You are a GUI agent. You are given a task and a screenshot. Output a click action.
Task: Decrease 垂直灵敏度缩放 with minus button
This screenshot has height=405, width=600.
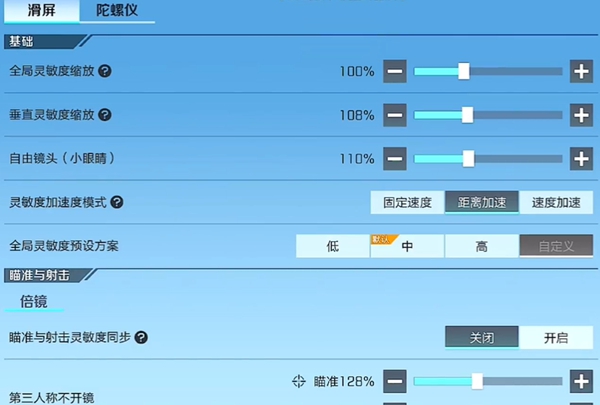(x=395, y=115)
